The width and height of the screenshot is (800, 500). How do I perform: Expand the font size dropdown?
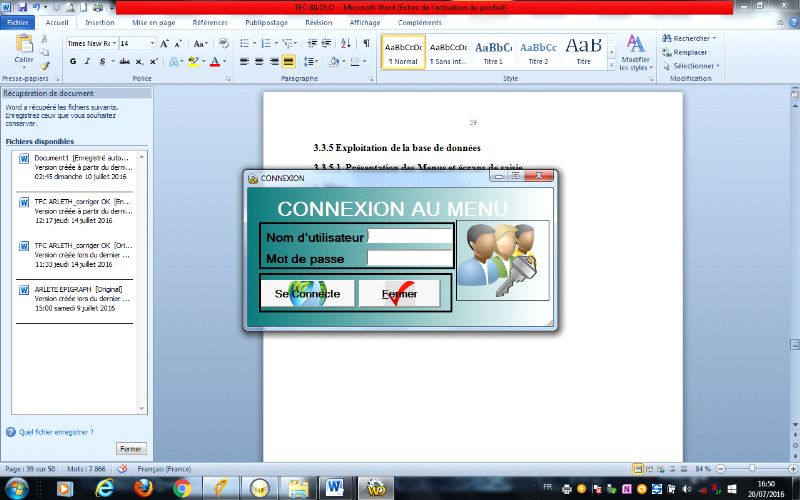152,43
